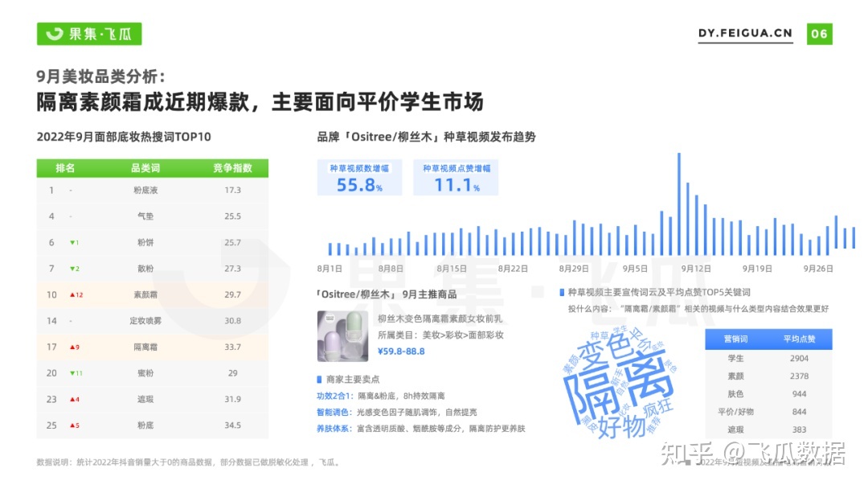Click the green ▼2 arrow beside 散粉
Image resolution: width=868 pixels, height=489 pixels.
(75, 269)
